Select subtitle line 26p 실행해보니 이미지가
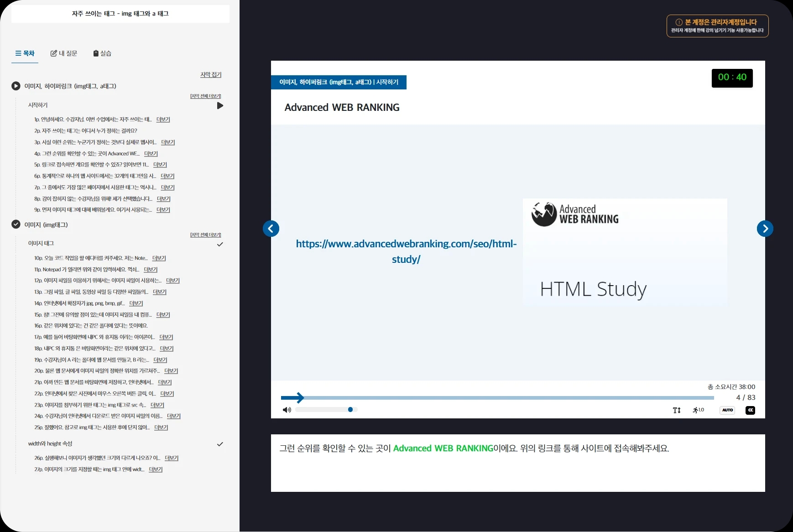 click(97, 458)
